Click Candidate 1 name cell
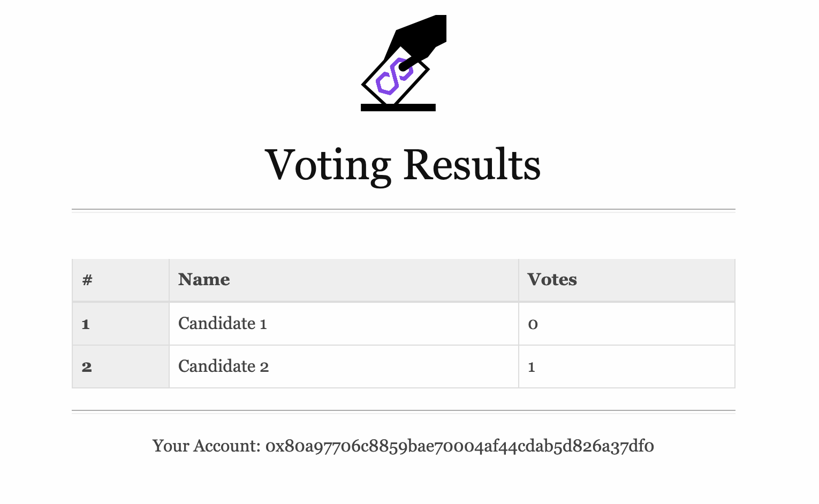The width and height of the screenshot is (819, 504). click(x=344, y=324)
